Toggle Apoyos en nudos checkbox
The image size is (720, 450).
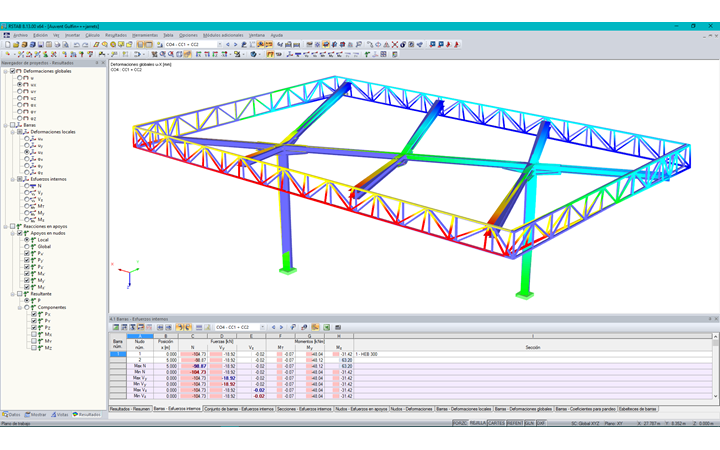tap(20, 233)
